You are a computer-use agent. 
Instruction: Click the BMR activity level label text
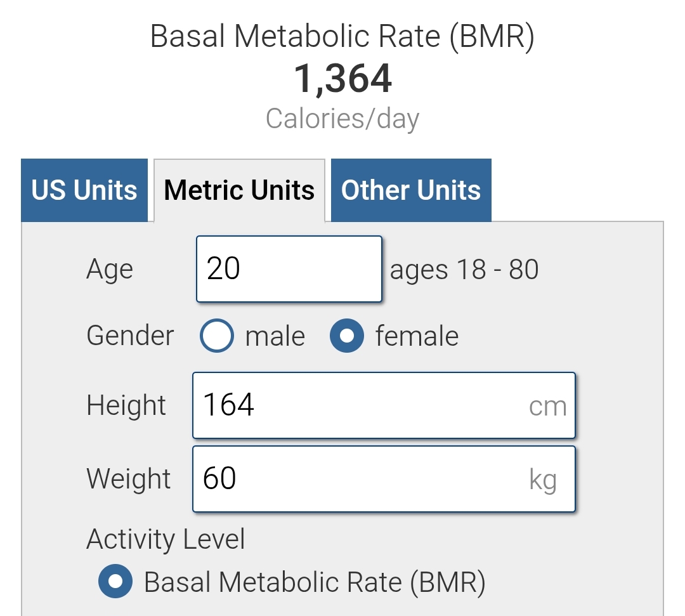coord(315,582)
